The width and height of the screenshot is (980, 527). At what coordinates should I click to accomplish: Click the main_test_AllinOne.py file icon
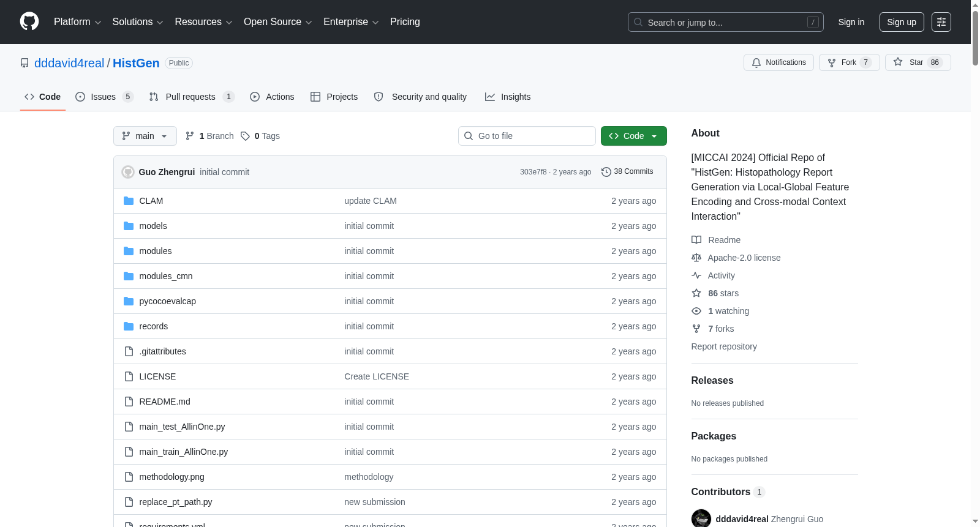(x=129, y=427)
